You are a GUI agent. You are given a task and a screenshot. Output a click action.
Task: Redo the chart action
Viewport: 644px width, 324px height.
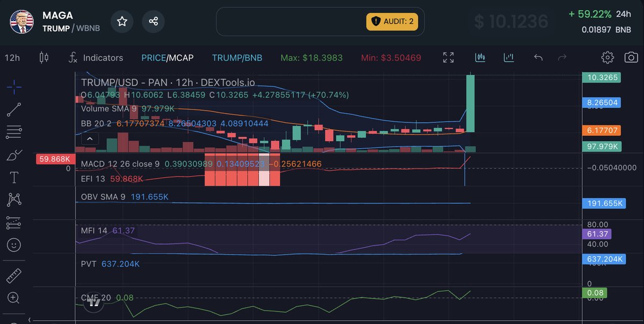click(562, 57)
